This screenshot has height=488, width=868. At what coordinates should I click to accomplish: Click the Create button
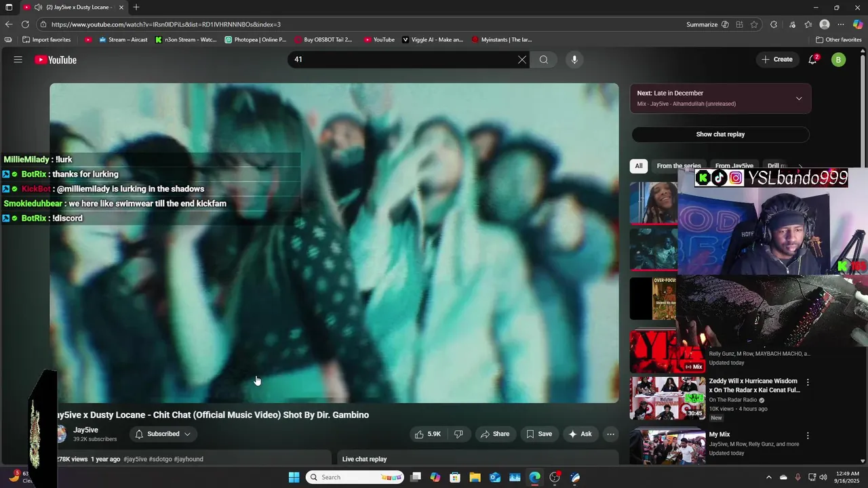[x=777, y=60]
